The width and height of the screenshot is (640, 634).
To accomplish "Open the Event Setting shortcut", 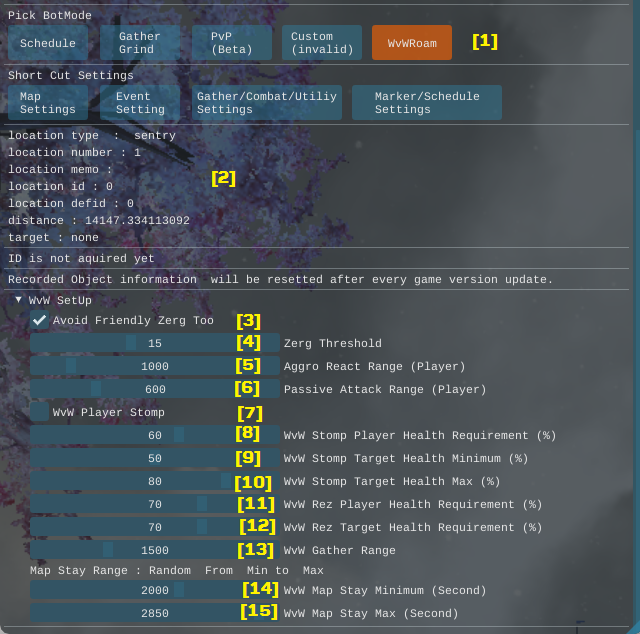I will tap(140, 103).
